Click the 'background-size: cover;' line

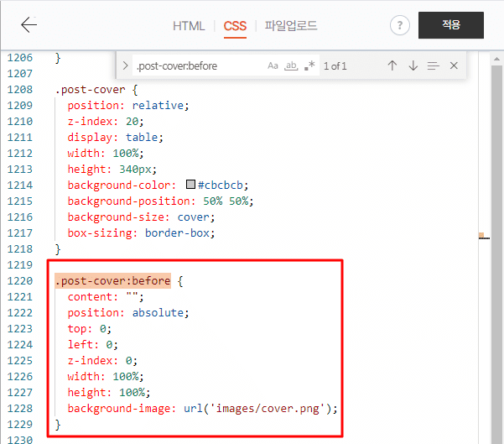141,217
